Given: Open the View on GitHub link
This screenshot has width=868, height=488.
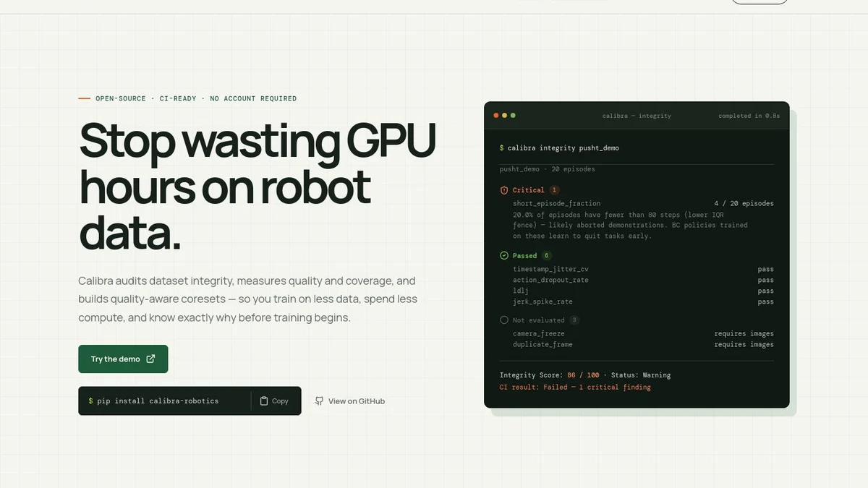Looking at the screenshot, I should (349, 401).
